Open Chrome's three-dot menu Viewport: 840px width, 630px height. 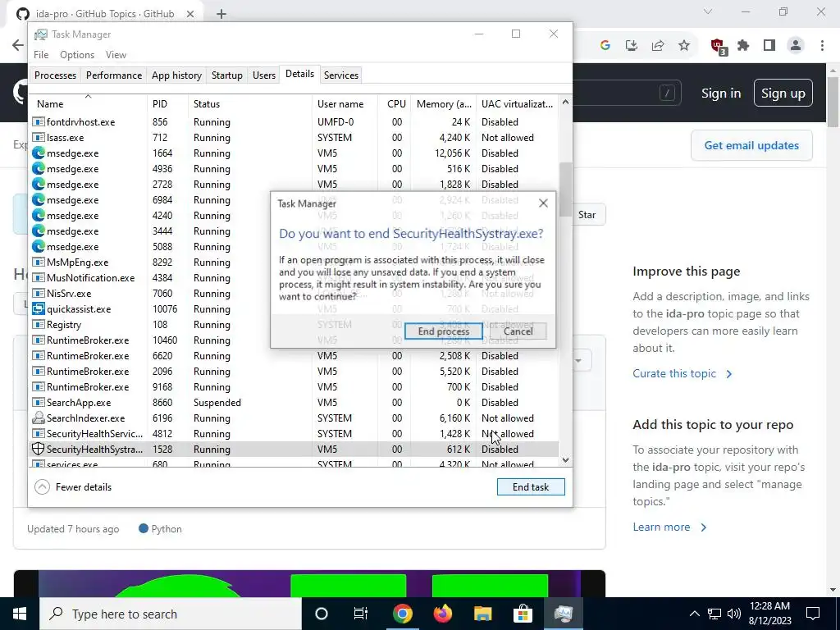pos(822,46)
